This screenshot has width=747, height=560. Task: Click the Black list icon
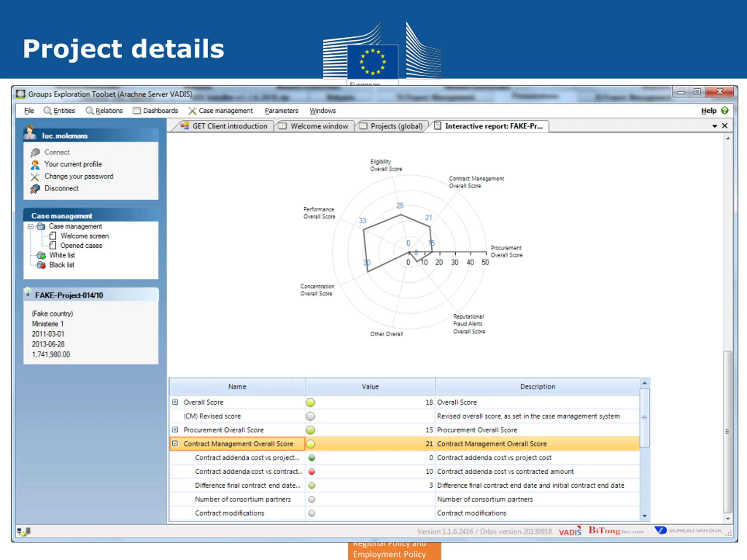click(41, 265)
